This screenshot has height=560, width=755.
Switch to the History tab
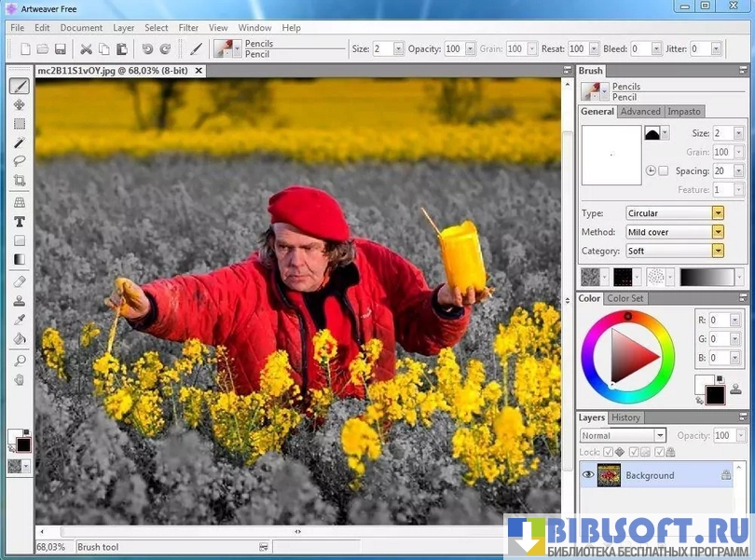pos(625,417)
